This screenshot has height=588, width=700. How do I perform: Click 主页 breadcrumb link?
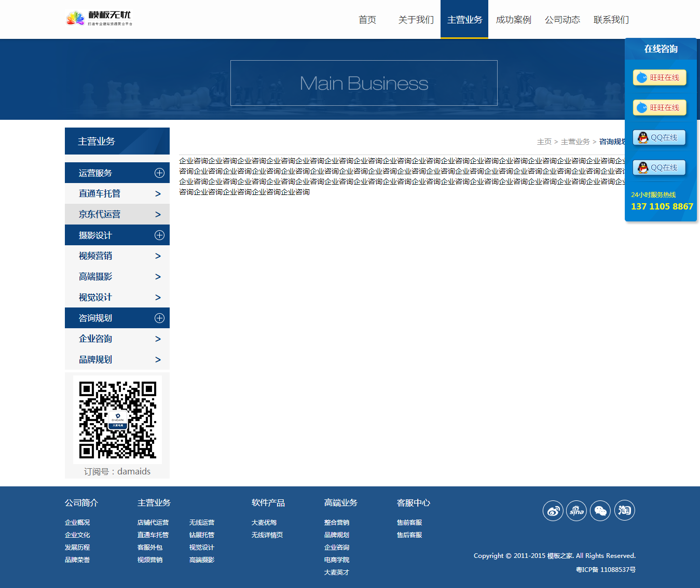pos(544,142)
